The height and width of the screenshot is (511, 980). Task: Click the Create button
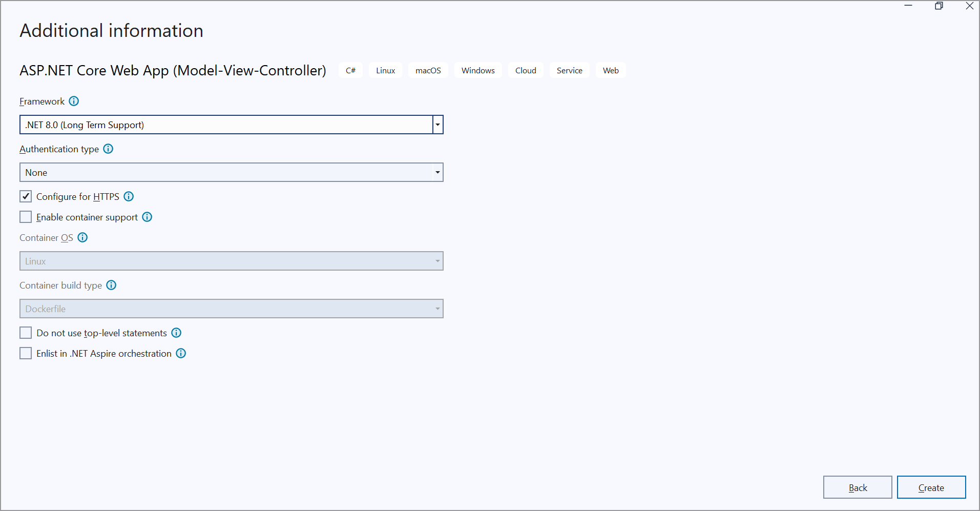(x=931, y=487)
